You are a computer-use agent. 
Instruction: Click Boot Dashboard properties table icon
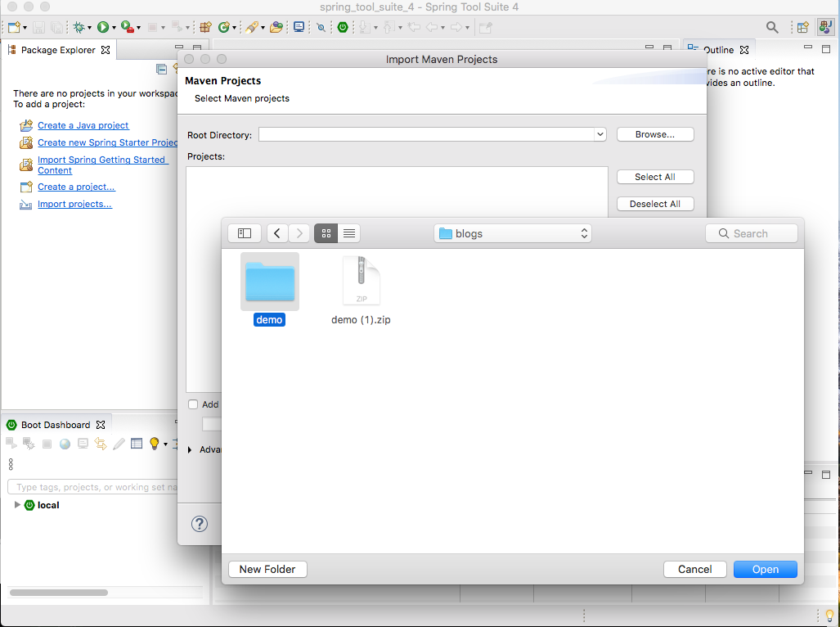coord(137,443)
